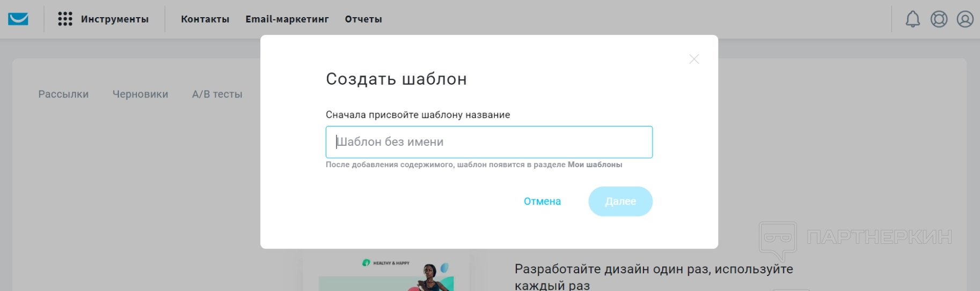
Task: Focus the template name input field
Action: click(489, 142)
